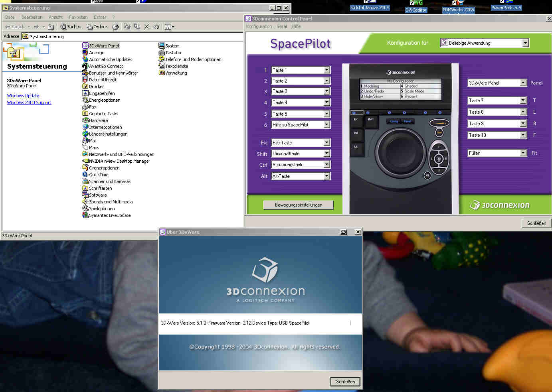The image size is (552, 392).
Task: Expand the Füllen dropdown for Fit
Action: click(523, 153)
